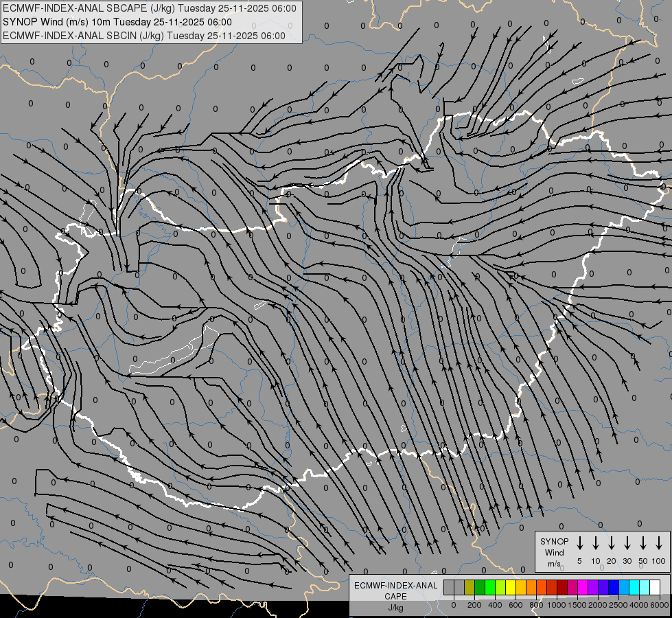Click the 30 m/s wind arrow in legend
The width and height of the screenshot is (672, 618).
pyautogui.click(x=627, y=543)
